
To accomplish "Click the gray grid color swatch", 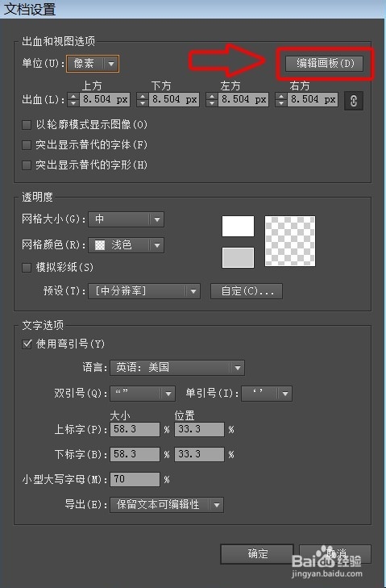I will tap(238, 257).
